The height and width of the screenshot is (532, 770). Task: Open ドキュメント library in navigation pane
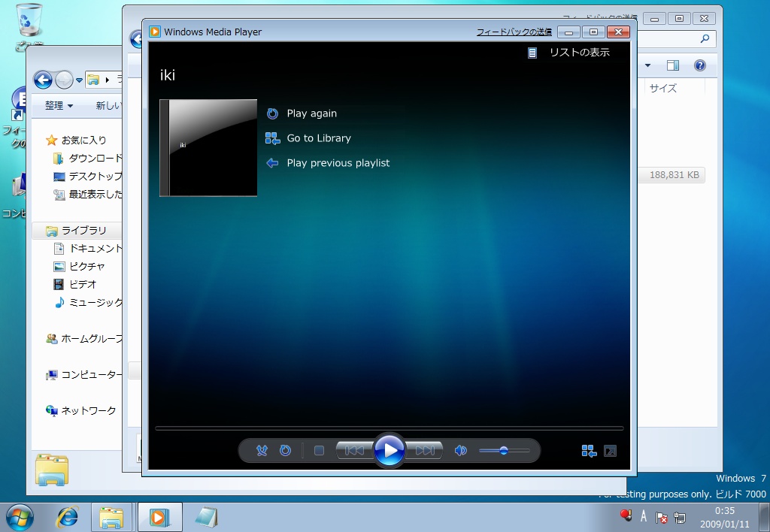(95, 249)
